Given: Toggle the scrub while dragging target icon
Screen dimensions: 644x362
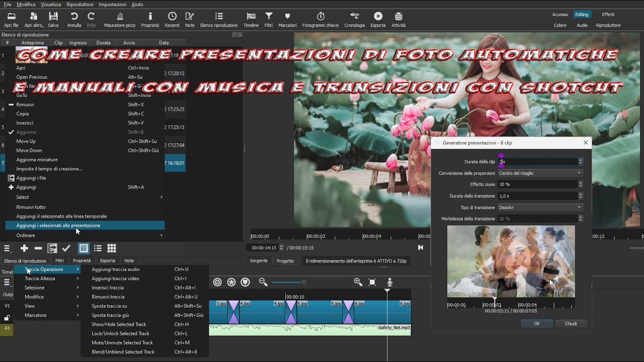Looking at the screenshot, I should point(217,282).
